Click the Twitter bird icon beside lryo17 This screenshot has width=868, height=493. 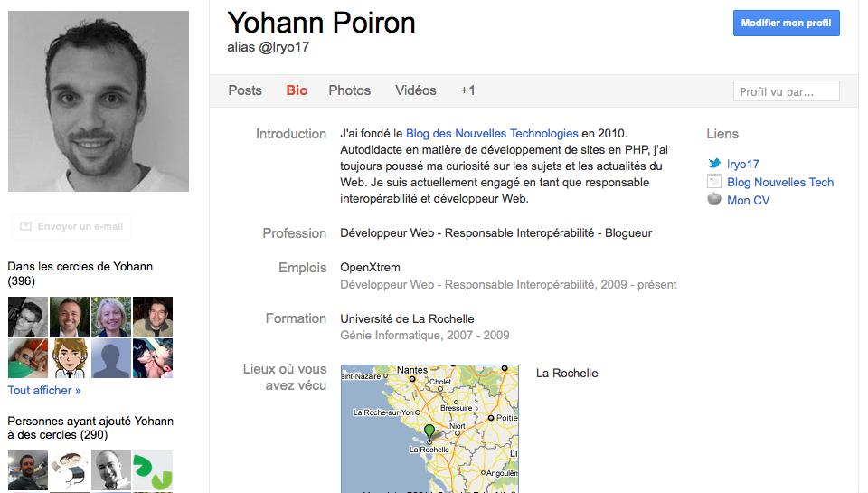click(x=714, y=164)
